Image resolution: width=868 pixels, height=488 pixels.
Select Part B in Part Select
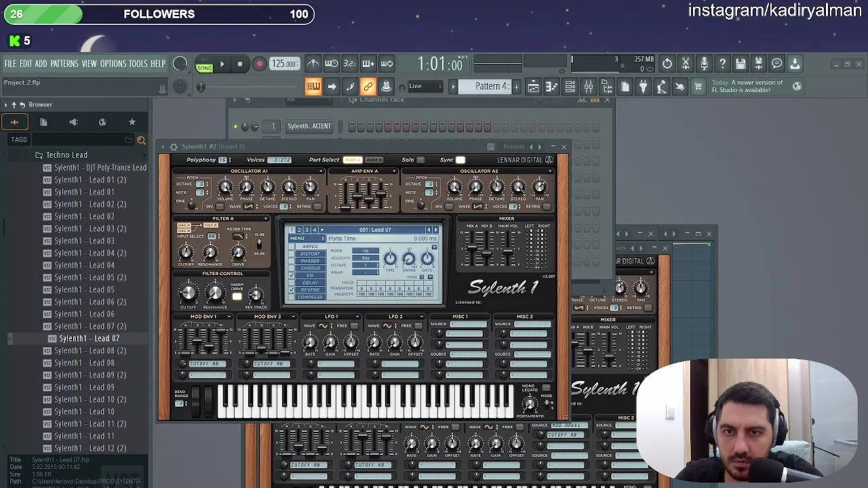click(x=374, y=160)
